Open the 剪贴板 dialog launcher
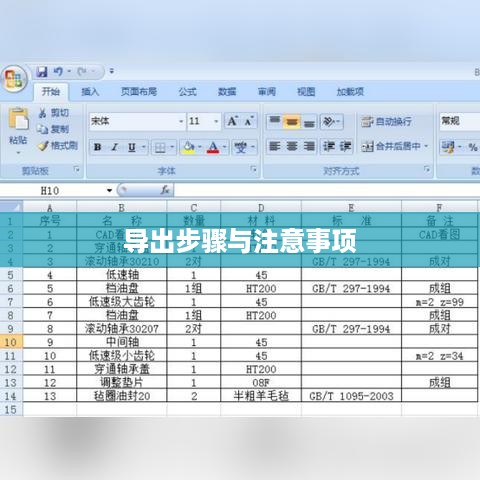The height and width of the screenshot is (480, 480). (x=77, y=170)
